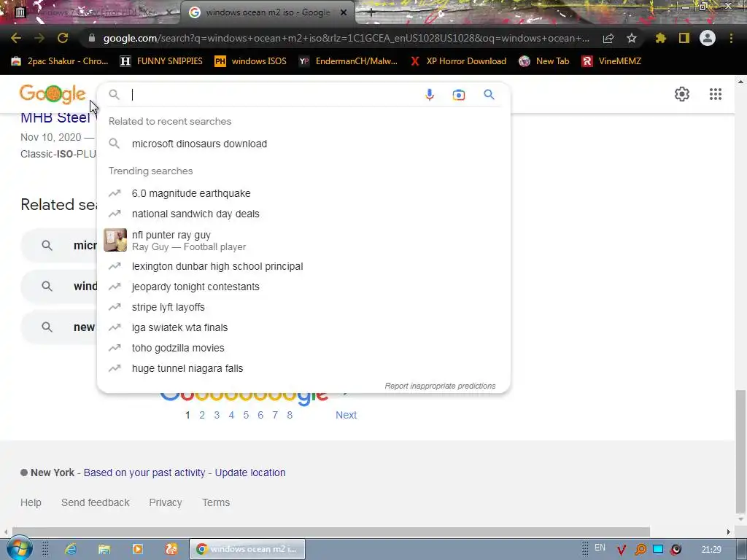Viewport: 747px width, 560px height.
Task: Select stripe lyft layoffs suggestion
Action: (x=303, y=307)
